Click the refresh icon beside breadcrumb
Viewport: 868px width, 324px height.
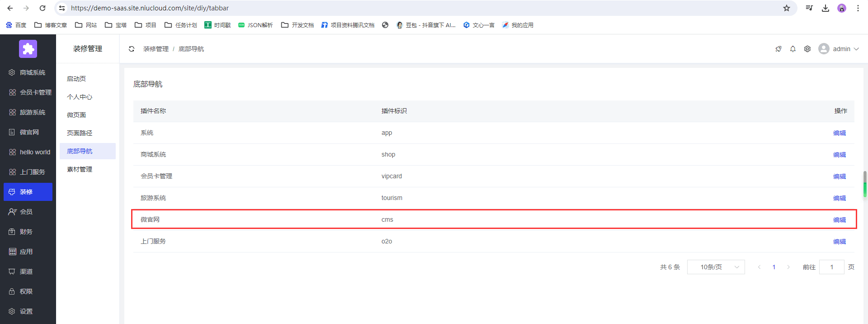[x=132, y=49]
